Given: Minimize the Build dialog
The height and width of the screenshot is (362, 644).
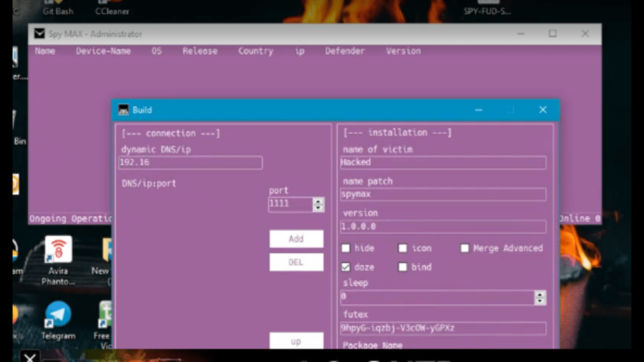Looking at the screenshot, I should [479, 109].
